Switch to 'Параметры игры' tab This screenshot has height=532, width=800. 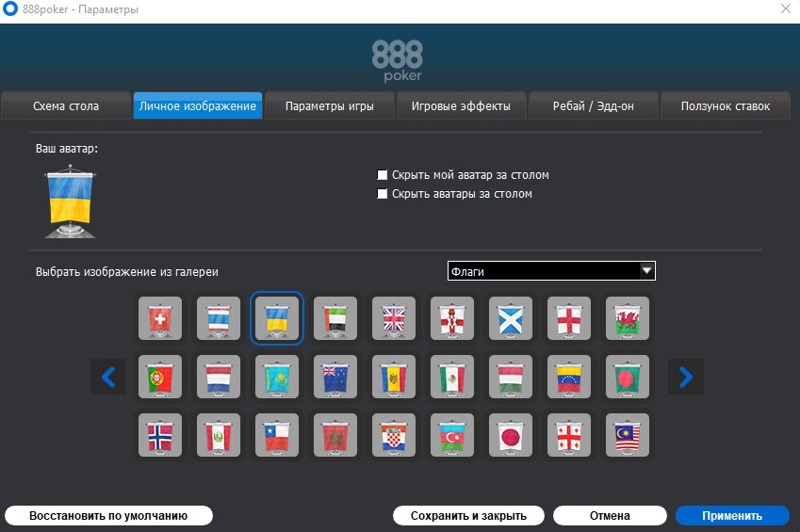coord(330,106)
